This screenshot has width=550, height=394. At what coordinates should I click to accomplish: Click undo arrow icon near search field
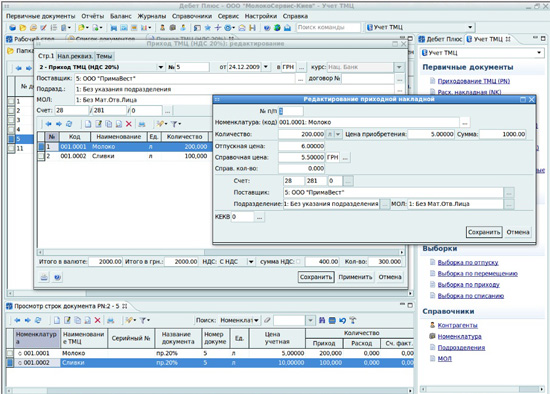(342, 320)
